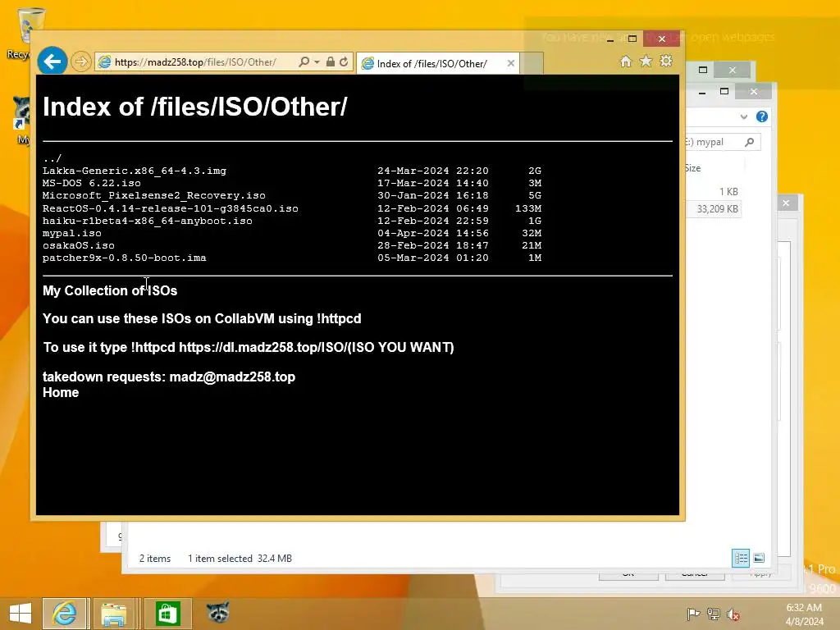Click the Home link below takedown requests
Viewport: 840px width, 630px height.
(x=61, y=393)
